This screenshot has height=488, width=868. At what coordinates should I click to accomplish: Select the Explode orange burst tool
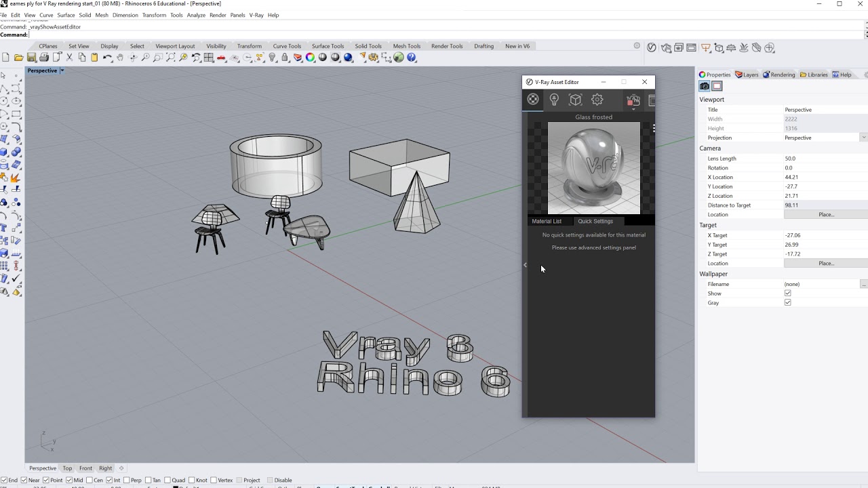16,177
